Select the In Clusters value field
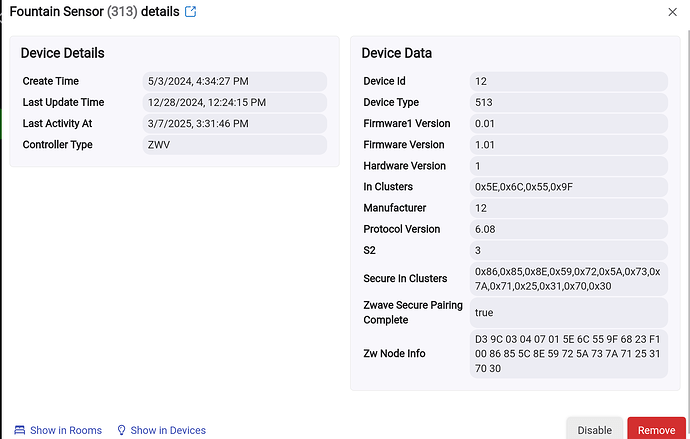The height and width of the screenshot is (439, 690). 568,187
